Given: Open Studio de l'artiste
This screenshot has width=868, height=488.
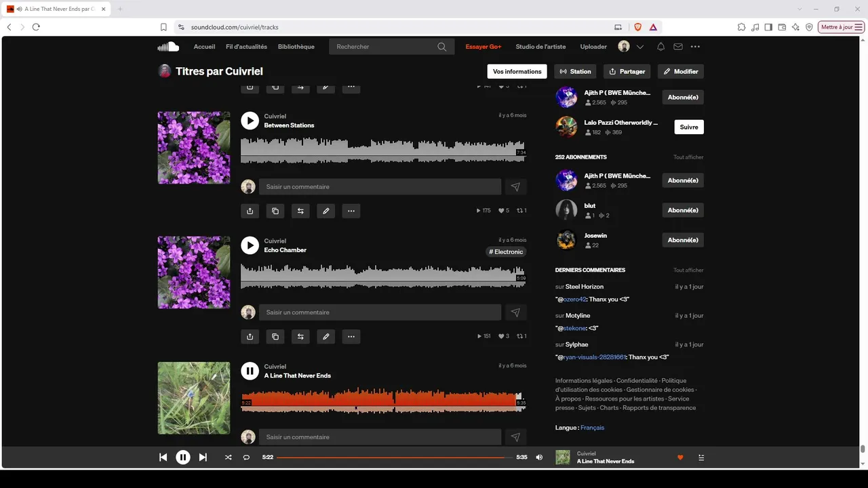Looking at the screenshot, I should coord(540,47).
